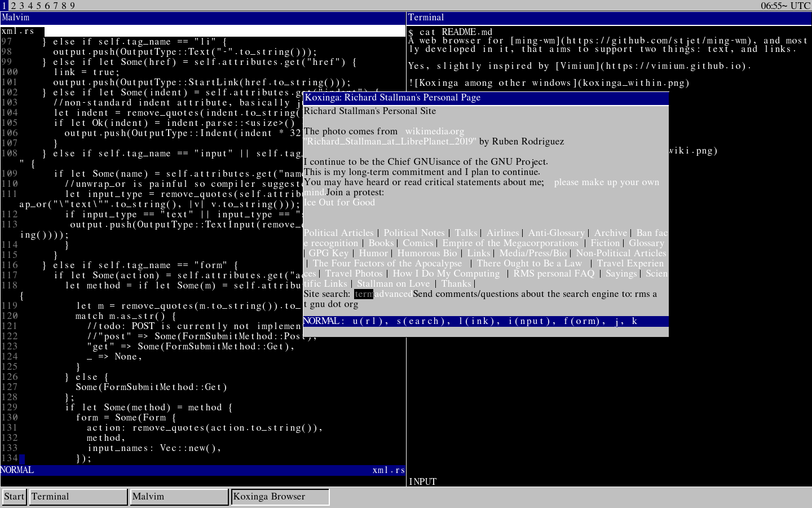Visit the GPG Key link

[328, 253]
